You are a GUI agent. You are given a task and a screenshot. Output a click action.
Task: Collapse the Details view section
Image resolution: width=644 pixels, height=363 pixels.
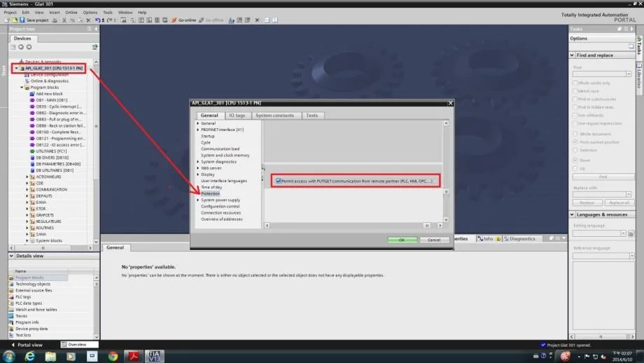click(x=11, y=256)
